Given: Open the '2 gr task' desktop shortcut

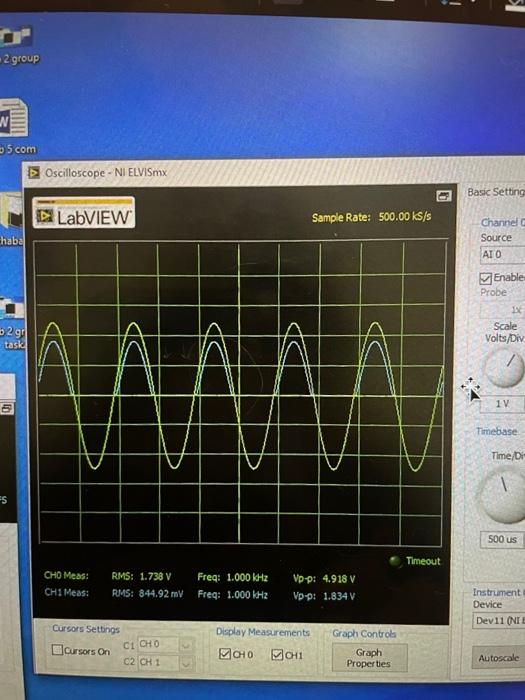Looking at the screenshot, I should click(x=12, y=308).
